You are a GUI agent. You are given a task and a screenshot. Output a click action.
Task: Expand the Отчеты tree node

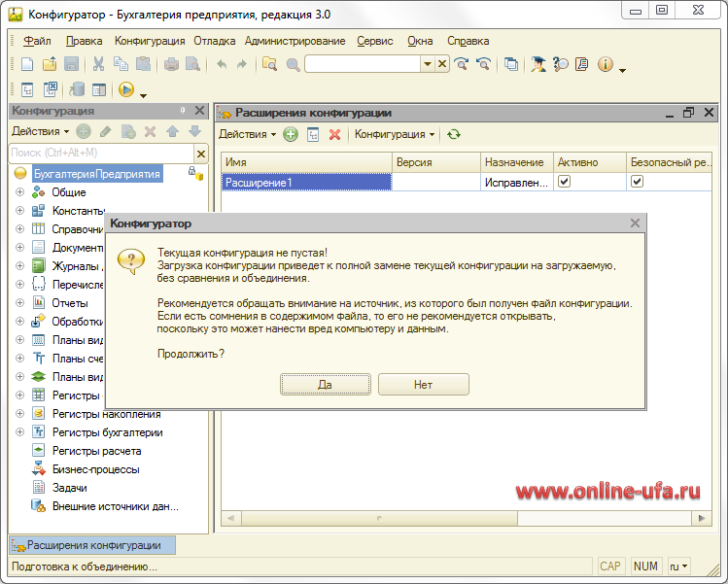[19, 302]
